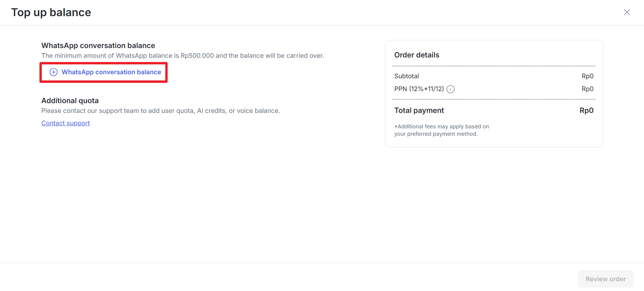644x291 pixels.
Task: Select the Additional quota heading
Action: [70, 101]
